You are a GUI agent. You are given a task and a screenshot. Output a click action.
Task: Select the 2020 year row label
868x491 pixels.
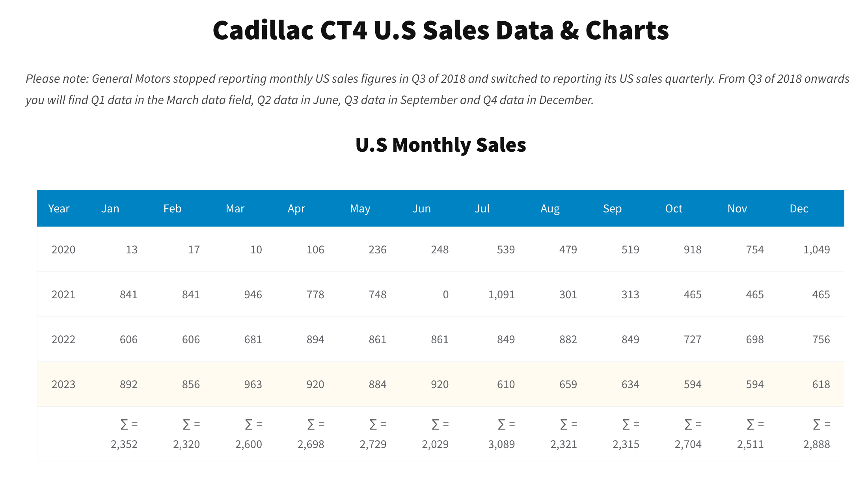point(63,249)
